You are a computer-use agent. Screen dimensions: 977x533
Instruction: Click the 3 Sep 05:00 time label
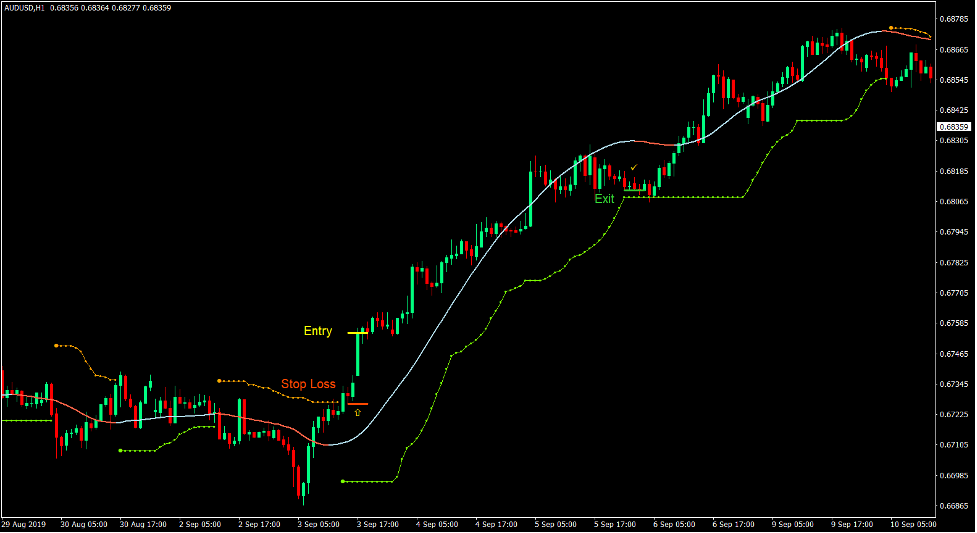319,523
